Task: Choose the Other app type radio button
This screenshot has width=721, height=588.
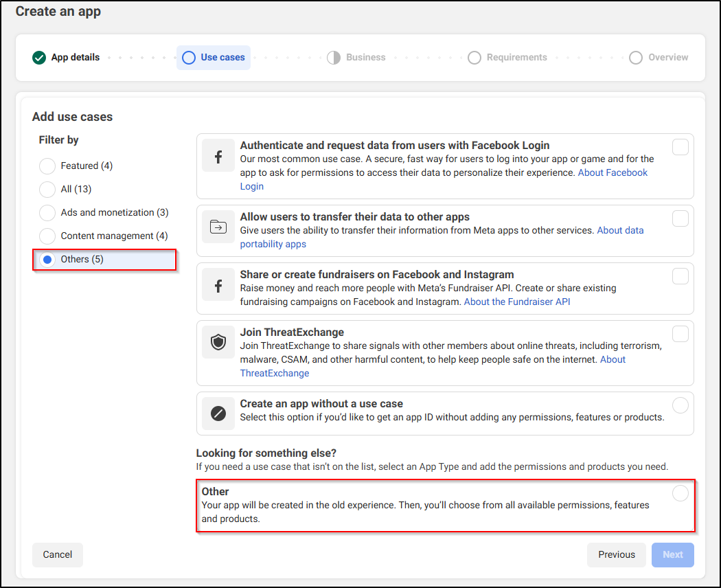Action: 680,493
